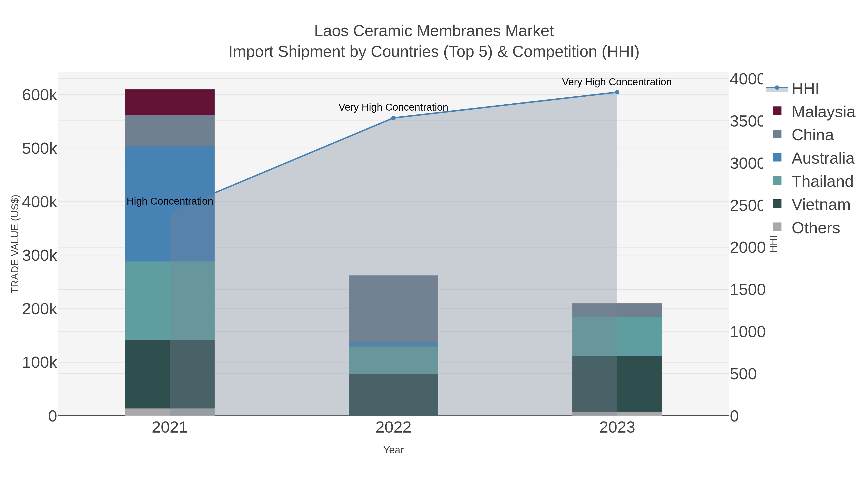The height and width of the screenshot is (488, 868).
Task: Click the 2021 x-axis label
Action: point(170,428)
